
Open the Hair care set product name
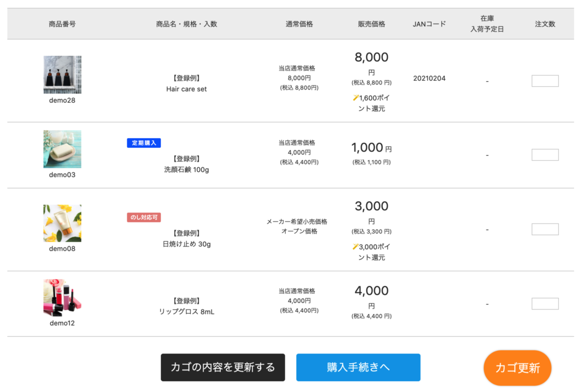click(186, 89)
